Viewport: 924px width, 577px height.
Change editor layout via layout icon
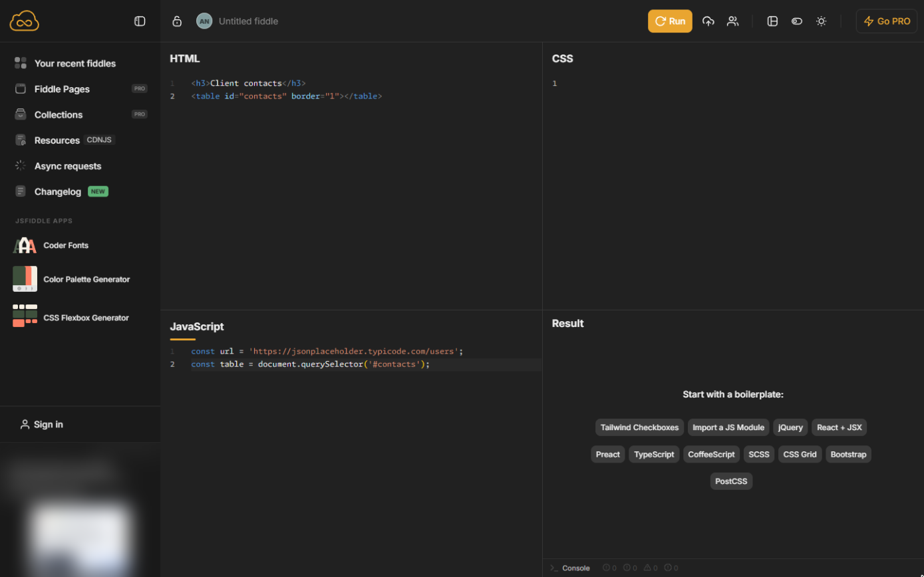coord(772,21)
